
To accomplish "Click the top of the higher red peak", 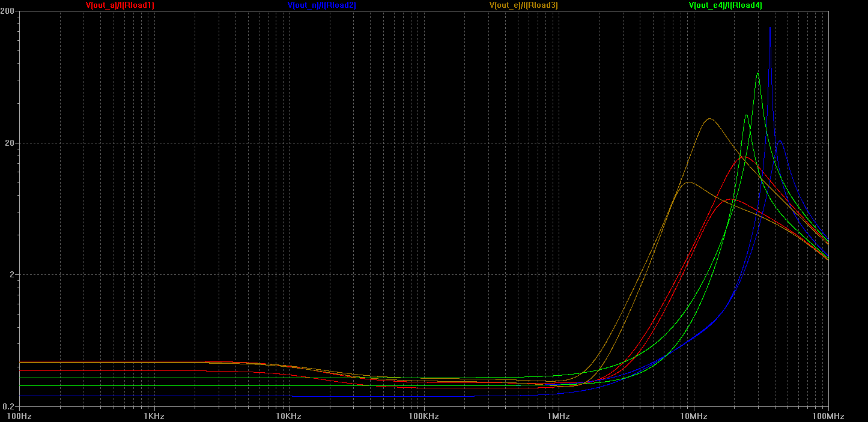I will pyautogui.click(x=744, y=157).
